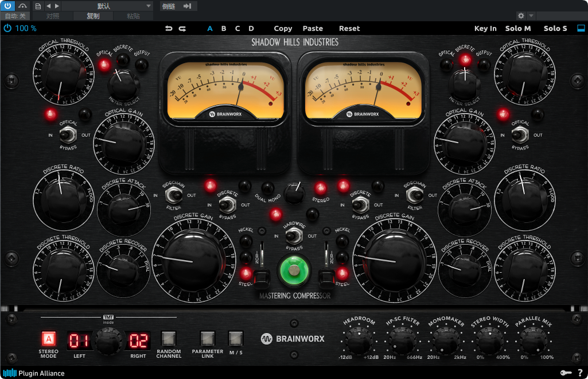This screenshot has width=588, height=379.
Task: Flip the right Sidechain Filter switch
Action: click(415, 195)
